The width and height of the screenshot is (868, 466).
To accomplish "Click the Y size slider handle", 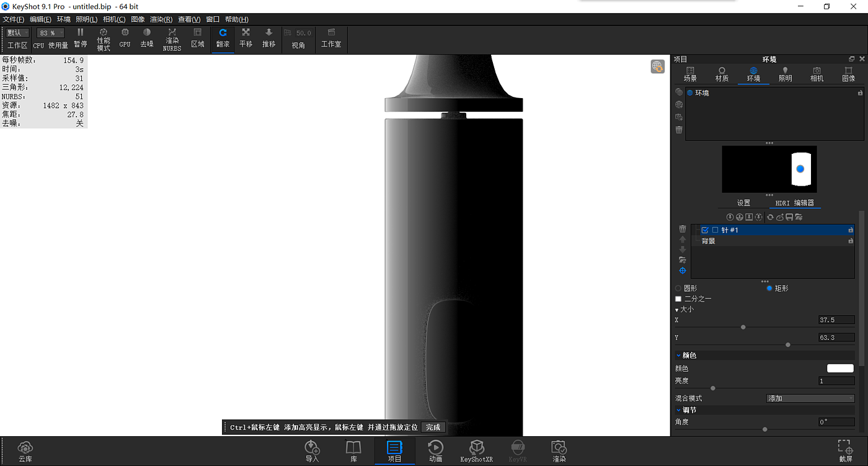I will [788, 344].
